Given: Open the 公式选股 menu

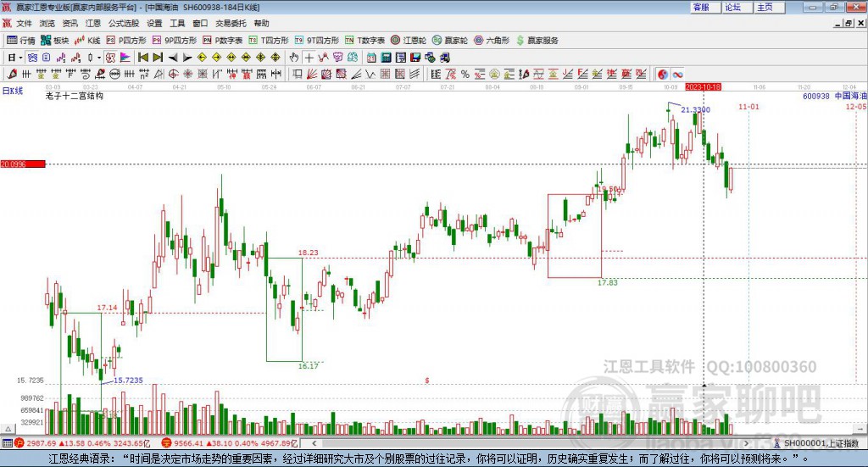Looking at the screenshot, I should (124, 23).
